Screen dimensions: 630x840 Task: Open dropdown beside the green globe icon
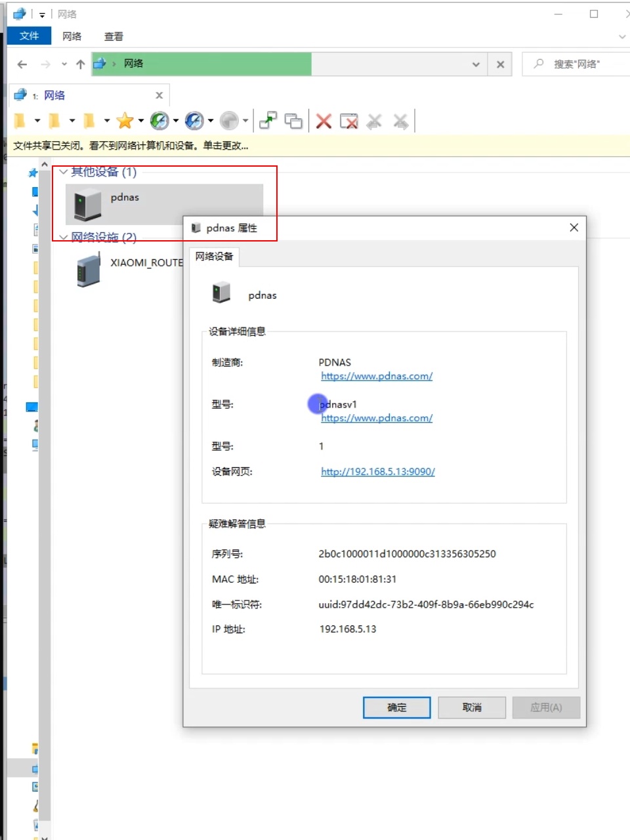click(176, 121)
